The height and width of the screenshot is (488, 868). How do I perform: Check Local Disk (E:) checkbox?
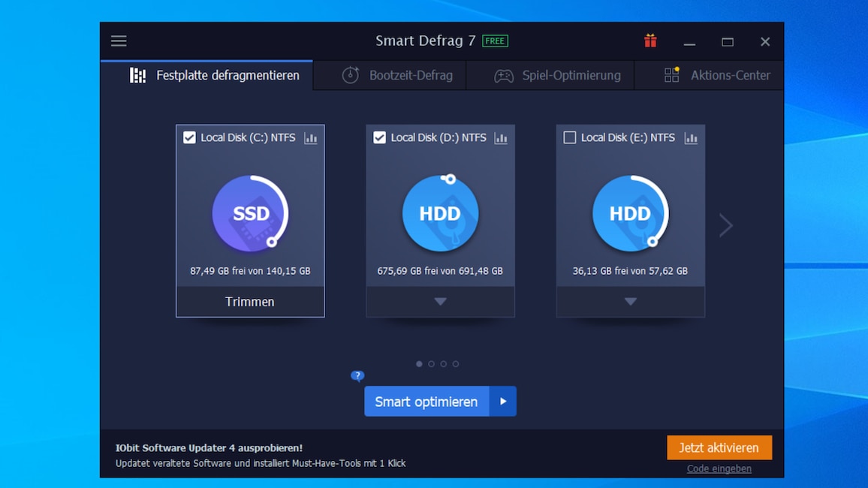point(570,138)
